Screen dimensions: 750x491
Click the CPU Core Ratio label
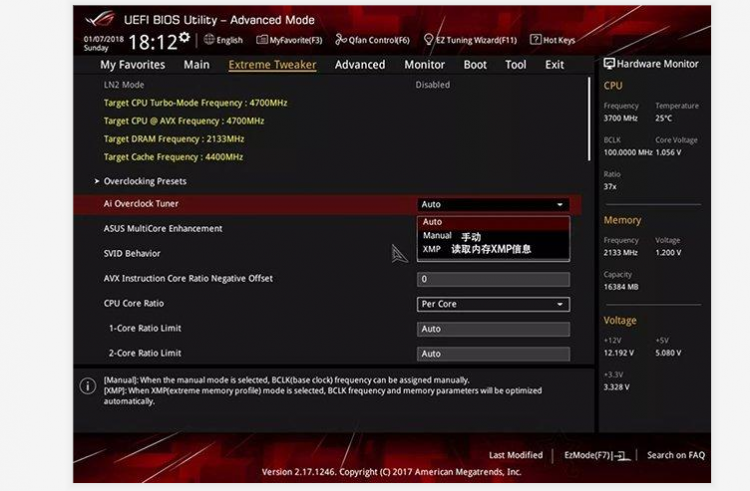click(x=133, y=304)
